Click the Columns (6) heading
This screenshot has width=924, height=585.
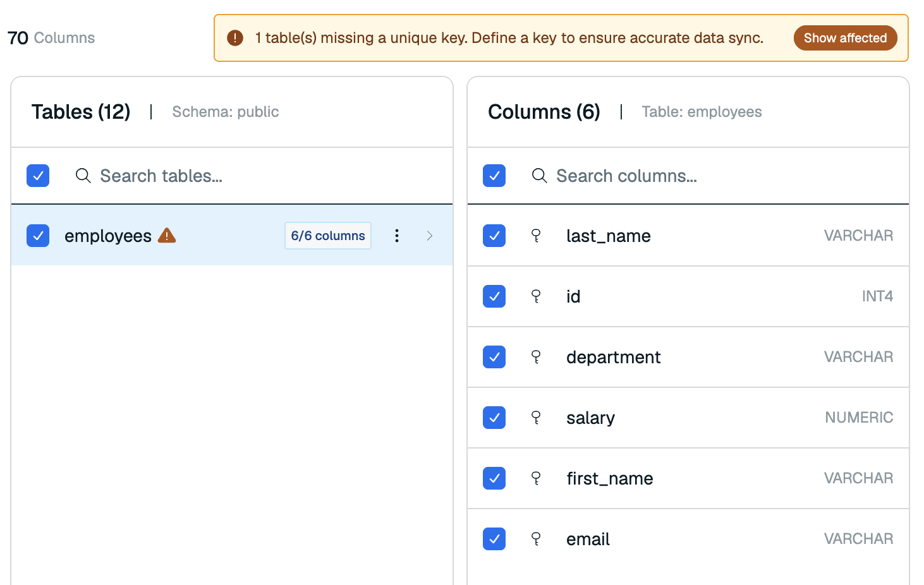tap(544, 112)
